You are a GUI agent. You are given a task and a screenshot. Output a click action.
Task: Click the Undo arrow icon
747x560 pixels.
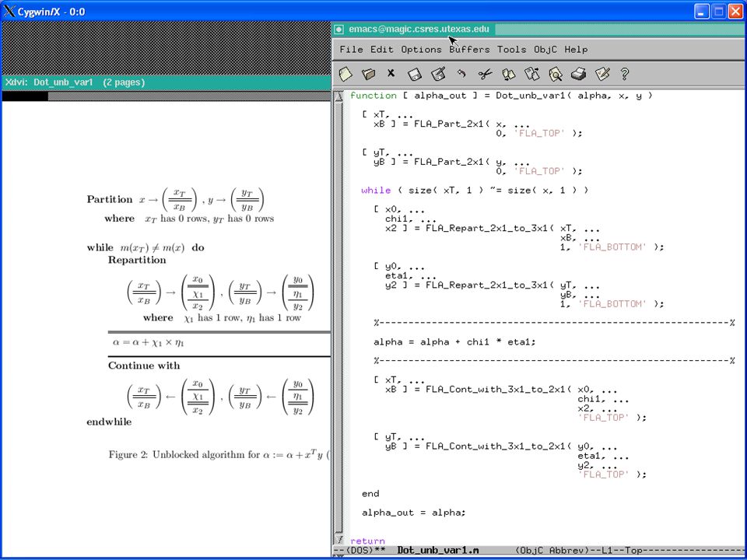coord(461,74)
